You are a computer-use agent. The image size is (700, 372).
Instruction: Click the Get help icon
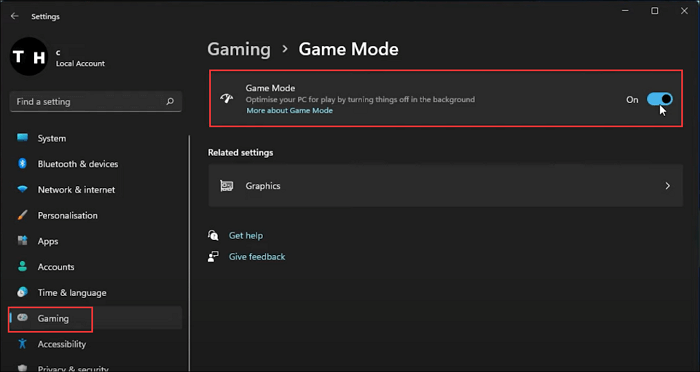[213, 235]
